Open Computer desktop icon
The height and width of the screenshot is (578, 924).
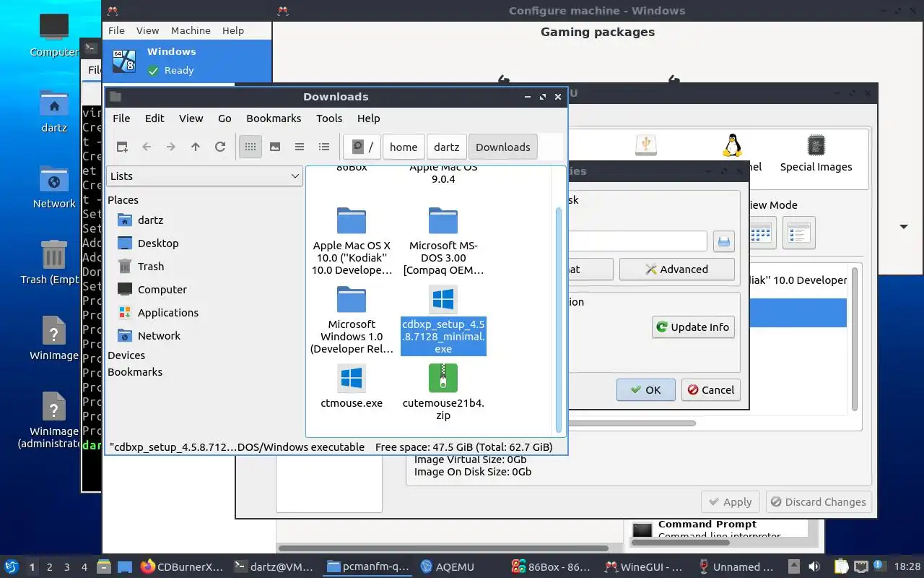click(54, 35)
